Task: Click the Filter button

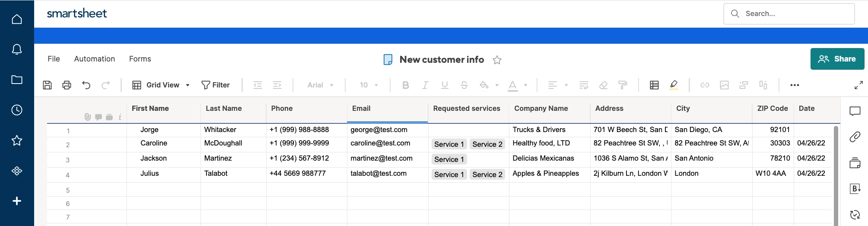Action: 216,85
